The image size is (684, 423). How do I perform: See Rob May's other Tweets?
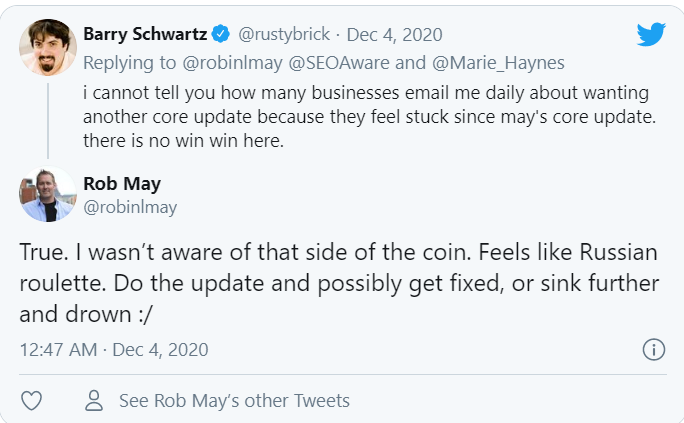[x=234, y=401]
